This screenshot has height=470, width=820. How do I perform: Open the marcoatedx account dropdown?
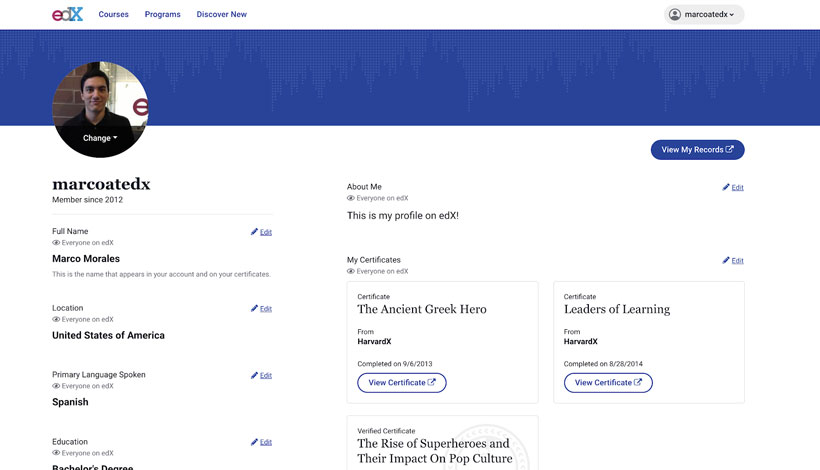704,15
